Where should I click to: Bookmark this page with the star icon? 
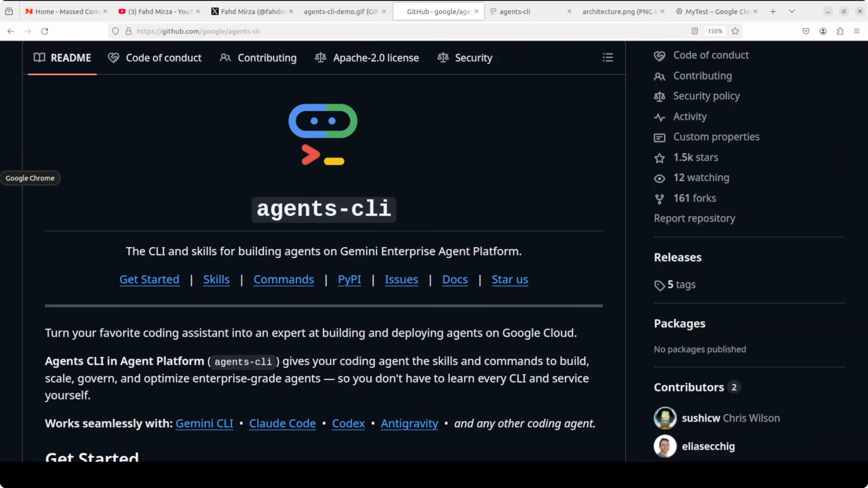pyautogui.click(x=735, y=31)
